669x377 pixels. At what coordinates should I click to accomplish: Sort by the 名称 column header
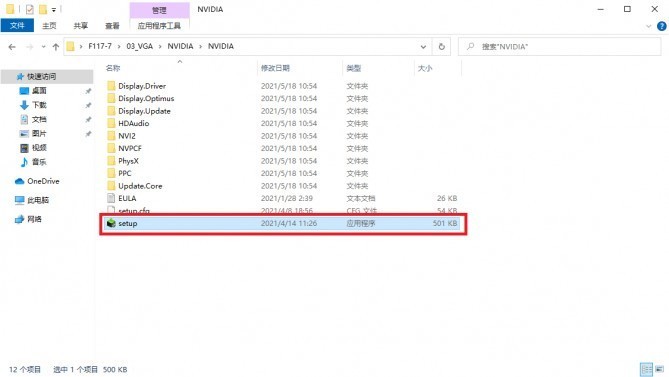[x=113, y=68]
